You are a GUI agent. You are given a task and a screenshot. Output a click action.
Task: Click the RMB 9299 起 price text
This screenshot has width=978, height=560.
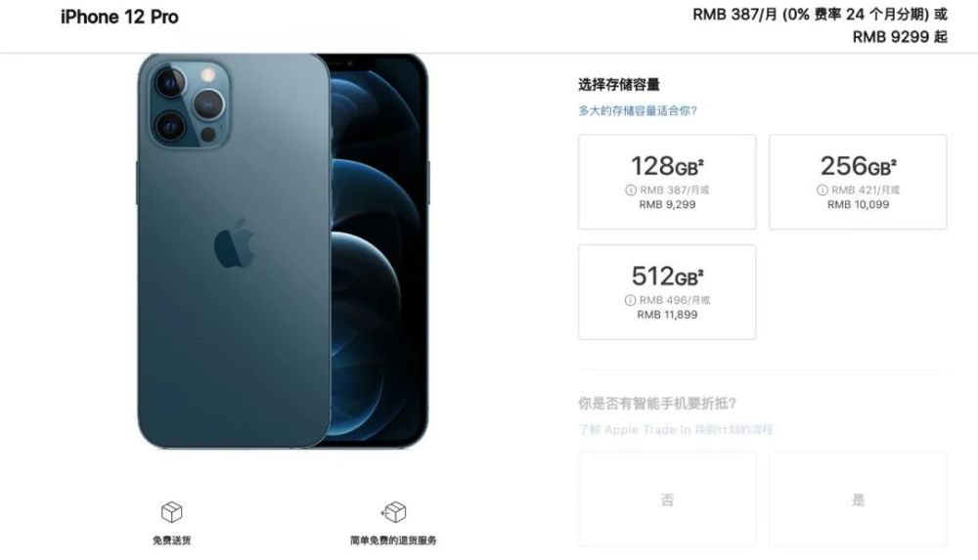tap(900, 37)
